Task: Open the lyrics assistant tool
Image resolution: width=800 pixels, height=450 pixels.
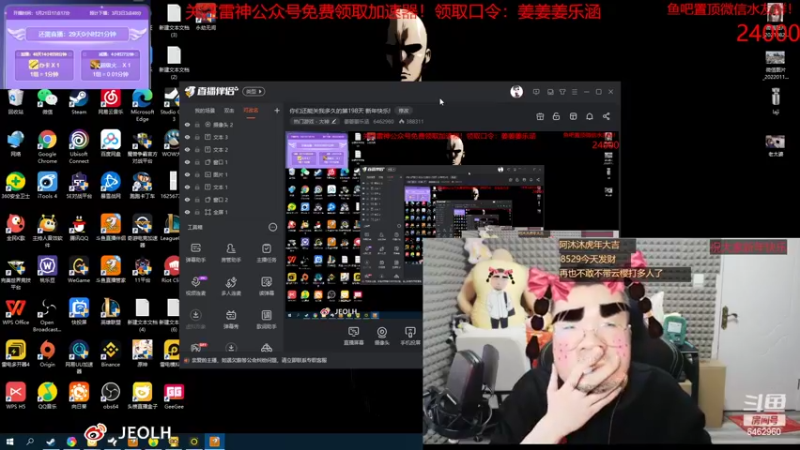Action: [x=266, y=319]
